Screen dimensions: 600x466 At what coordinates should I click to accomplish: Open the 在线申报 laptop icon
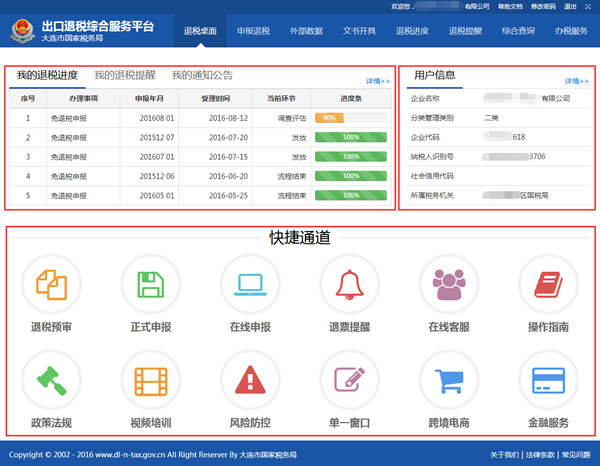click(249, 285)
